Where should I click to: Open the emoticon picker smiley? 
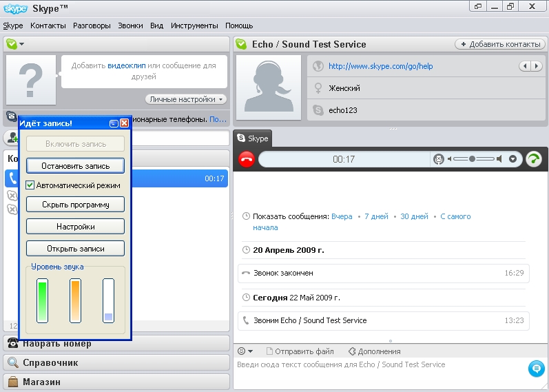tap(241, 351)
